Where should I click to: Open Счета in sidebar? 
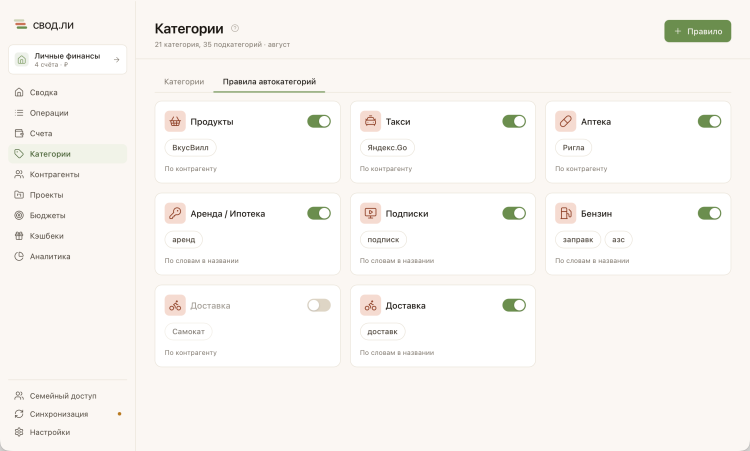[67, 133]
